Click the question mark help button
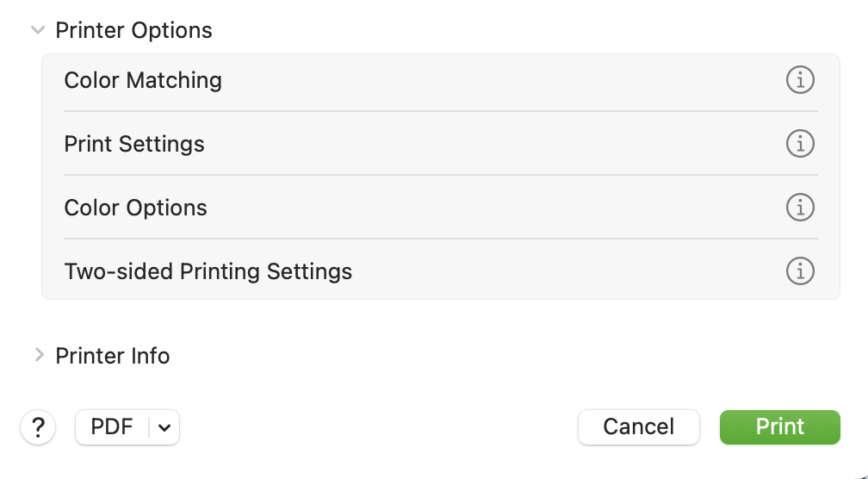Image resolution: width=868 pixels, height=479 pixels. (x=38, y=427)
